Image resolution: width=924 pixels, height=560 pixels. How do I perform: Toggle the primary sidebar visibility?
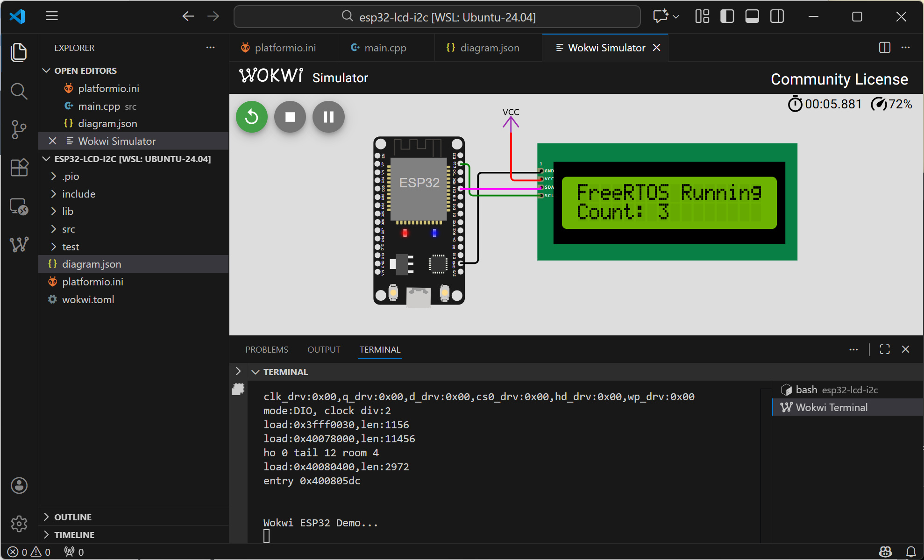pos(727,17)
